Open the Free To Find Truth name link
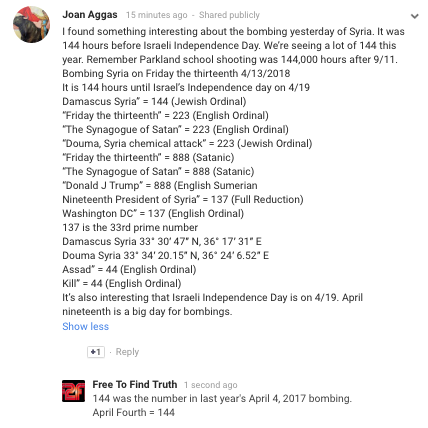Screen dimensions: 428x428 (135, 384)
